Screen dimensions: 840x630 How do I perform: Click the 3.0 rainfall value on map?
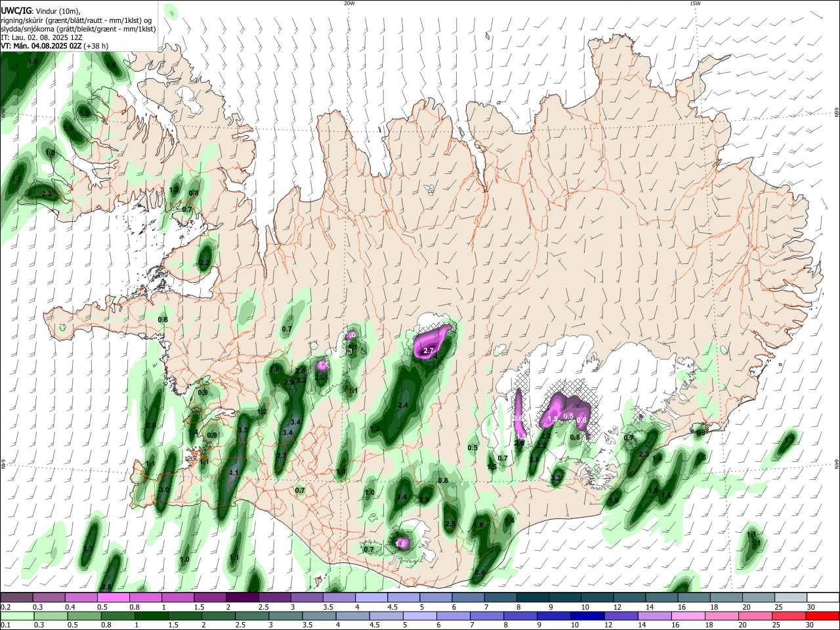pyautogui.click(x=164, y=490)
